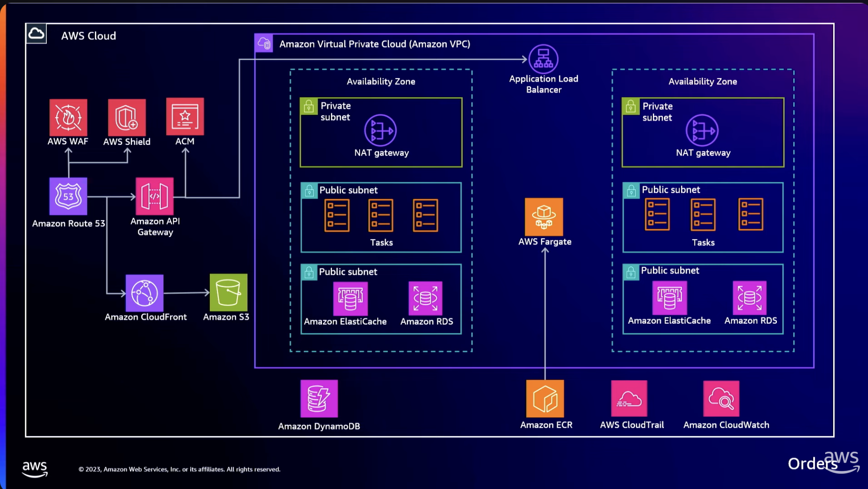Viewport: 868px width, 489px height.
Task: Select the Amazon S3 bucket icon
Action: point(227,293)
